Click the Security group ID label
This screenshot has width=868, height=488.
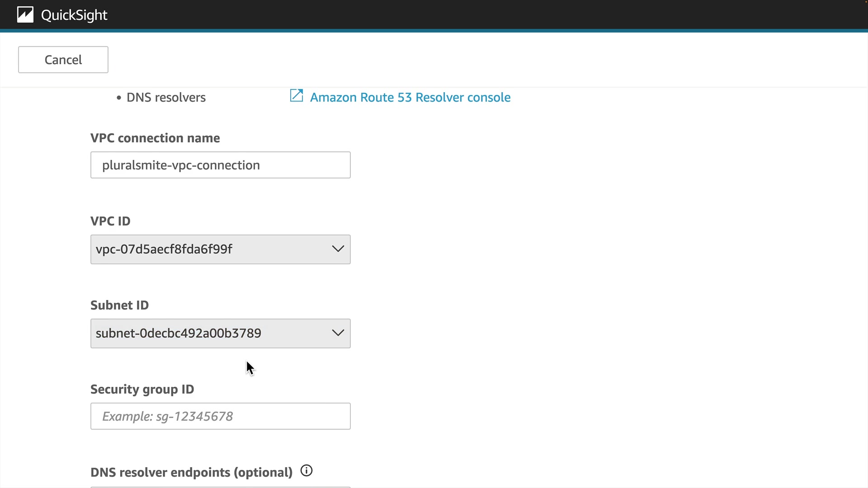142,389
